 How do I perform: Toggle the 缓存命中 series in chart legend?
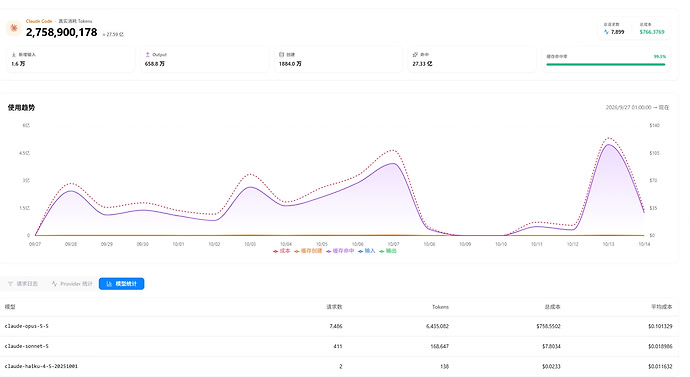click(x=340, y=251)
